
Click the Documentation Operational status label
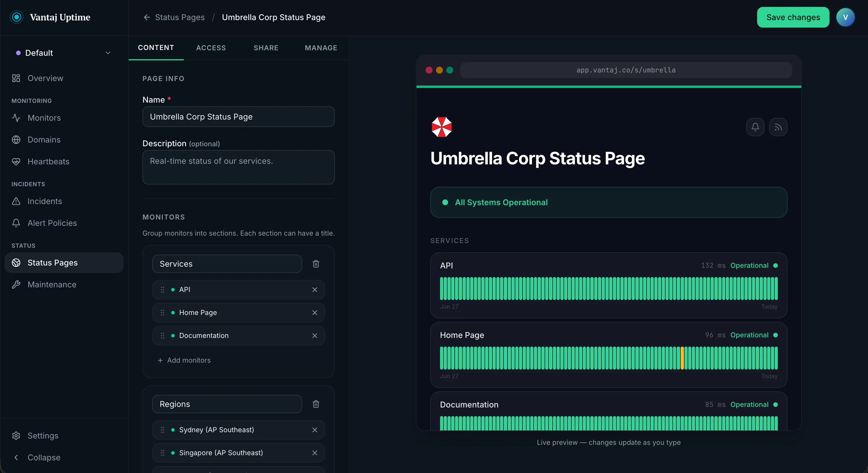[x=749, y=405]
